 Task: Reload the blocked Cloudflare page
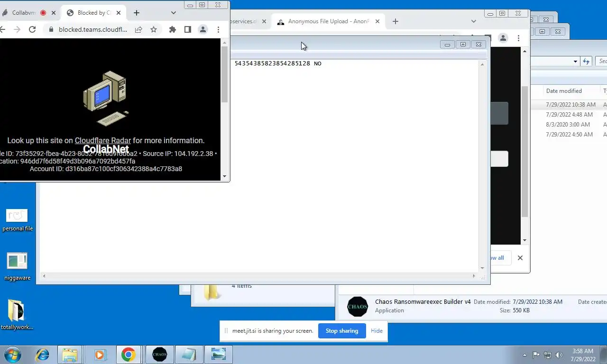[32, 29]
